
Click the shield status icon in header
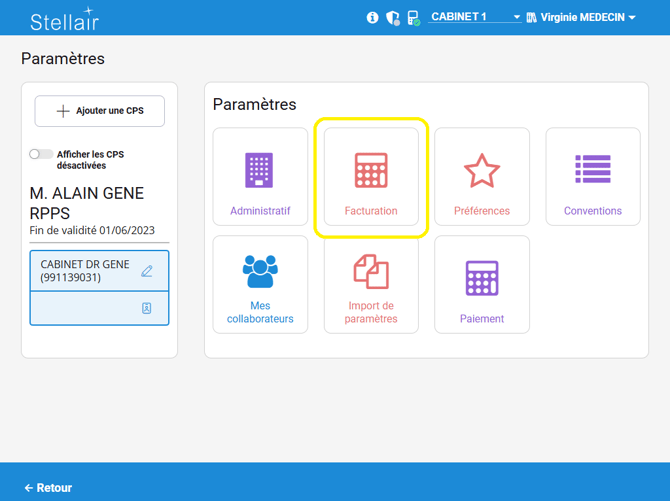[x=392, y=18]
